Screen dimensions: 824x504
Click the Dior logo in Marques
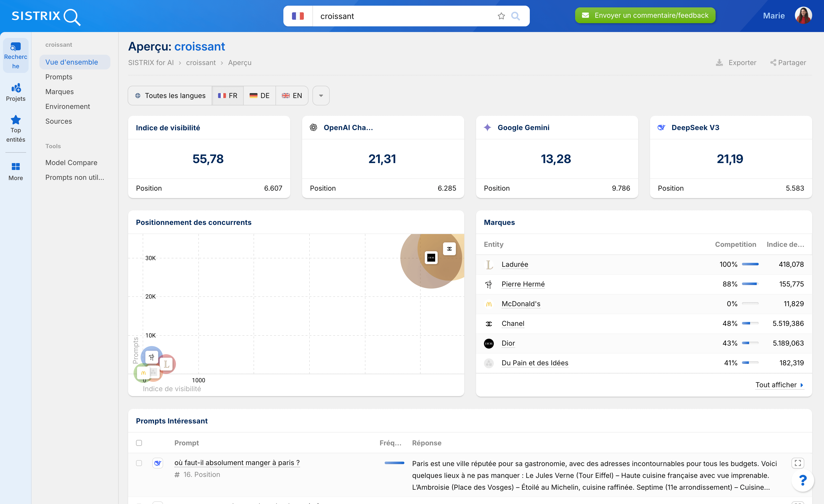489,343
